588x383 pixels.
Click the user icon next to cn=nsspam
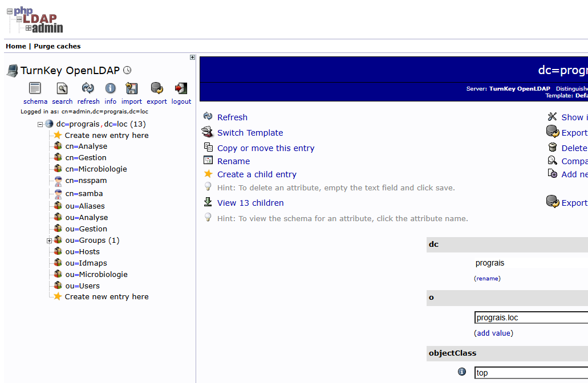tap(58, 181)
